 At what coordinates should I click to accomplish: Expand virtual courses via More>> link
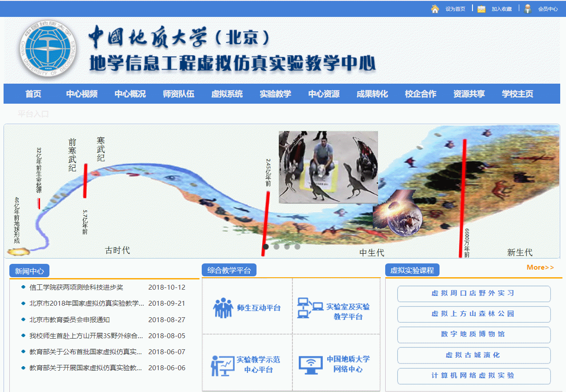(540, 267)
